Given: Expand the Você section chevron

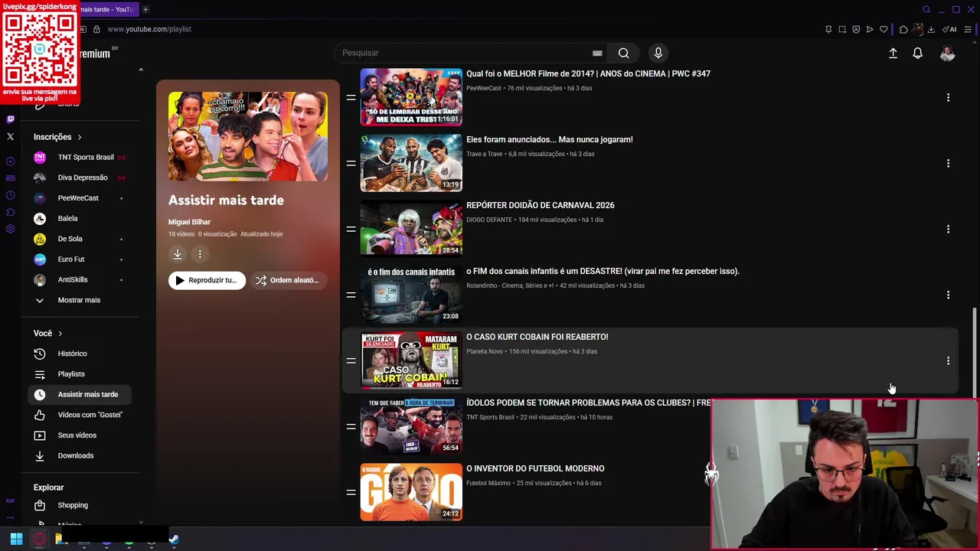Looking at the screenshot, I should (x=60, y=334).
